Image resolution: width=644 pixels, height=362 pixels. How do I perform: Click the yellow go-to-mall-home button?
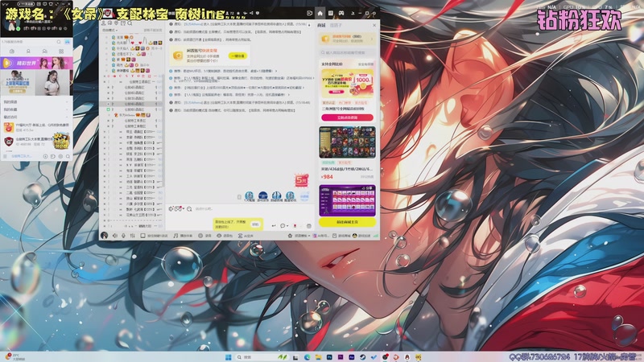347,222
